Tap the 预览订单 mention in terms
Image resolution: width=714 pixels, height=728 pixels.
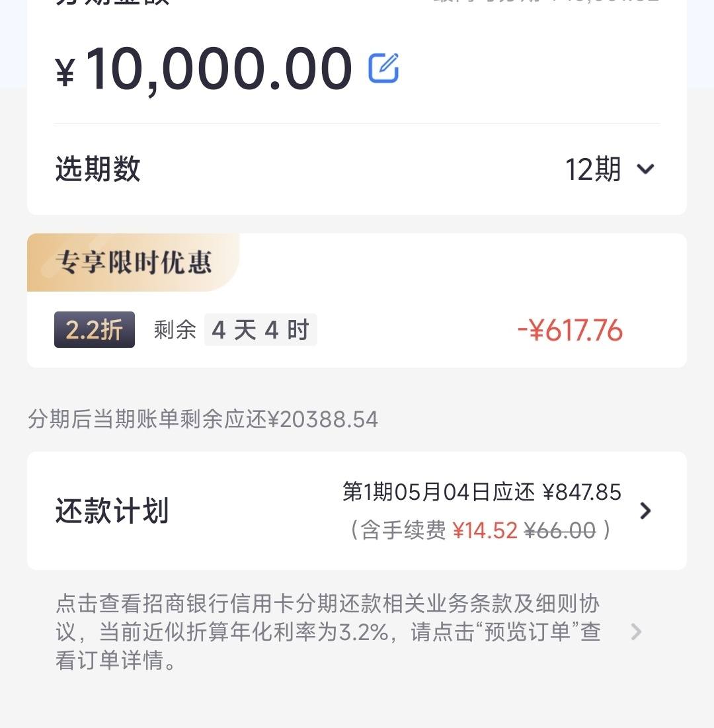click(x=527, y=632)
